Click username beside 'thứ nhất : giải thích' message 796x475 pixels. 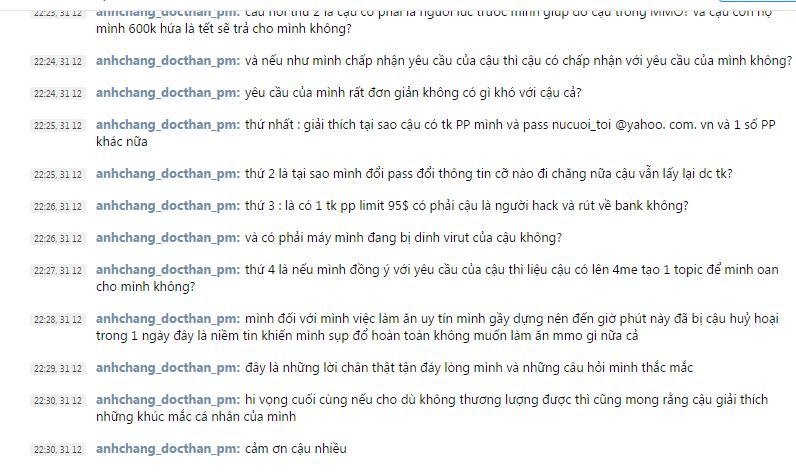tap(168, 125)
